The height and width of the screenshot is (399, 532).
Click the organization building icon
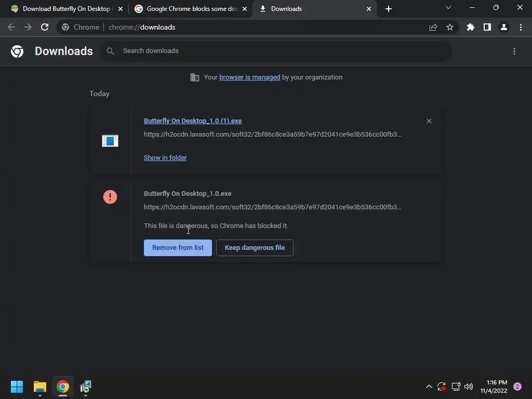coord(195,77)
